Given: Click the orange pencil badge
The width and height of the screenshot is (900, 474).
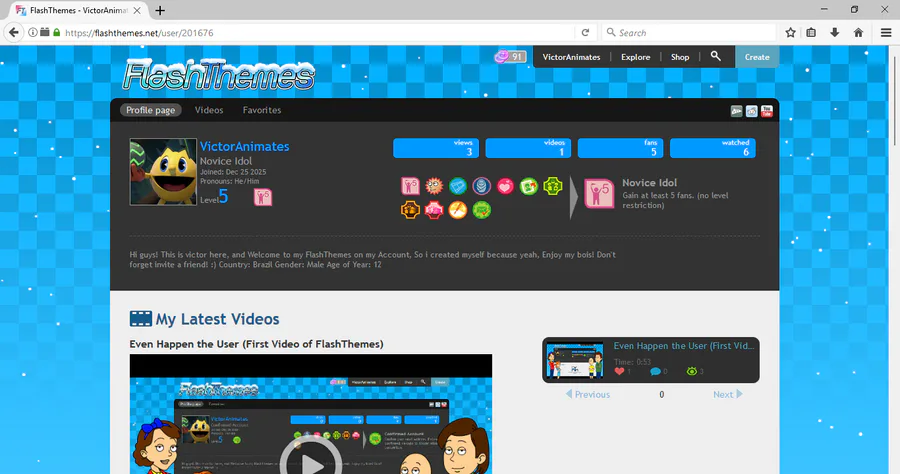Looking at the screenshot, I should coord(457,210).
